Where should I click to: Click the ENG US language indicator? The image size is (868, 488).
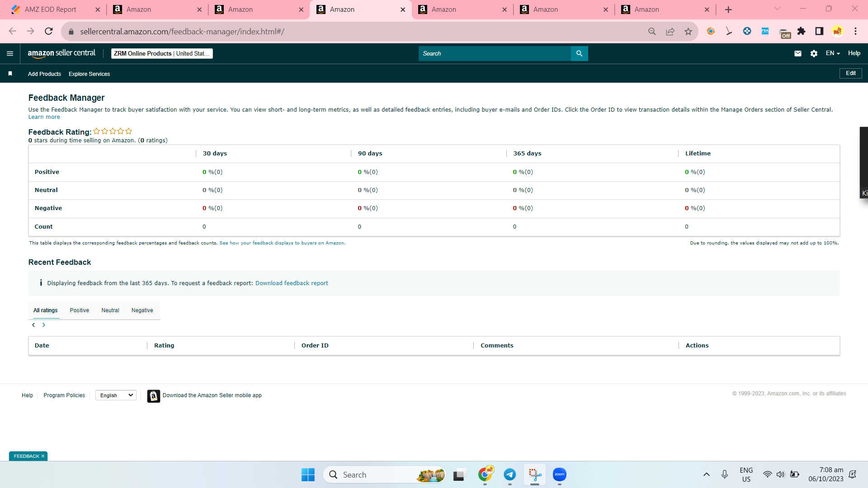(746, 475)
